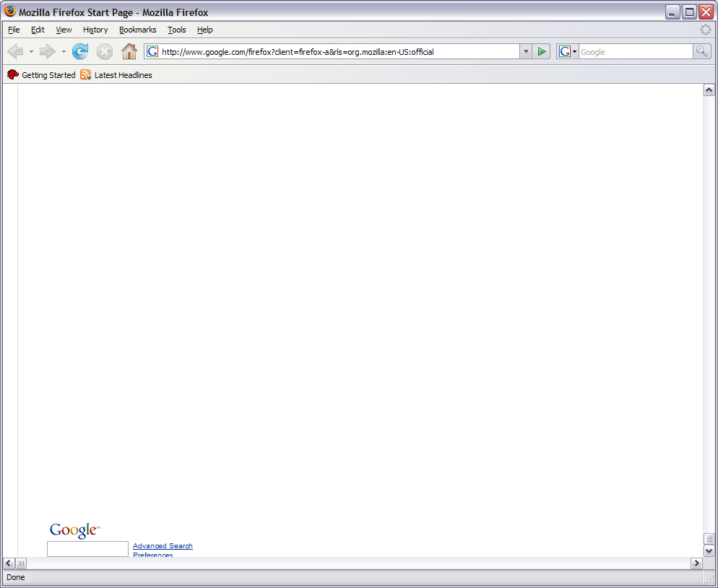Go to the Home page
This screenshot has width=718, height=588.
tap(129, 51)
